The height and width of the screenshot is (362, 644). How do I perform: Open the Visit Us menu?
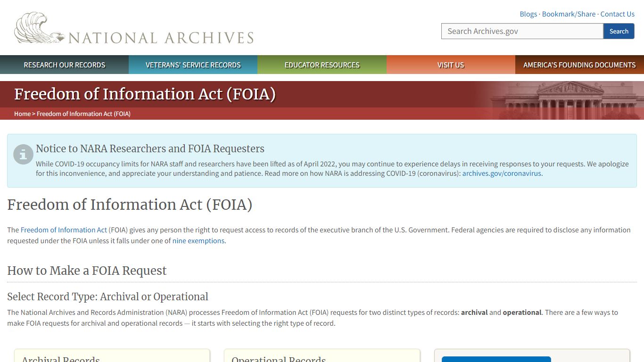pos(451,65)
